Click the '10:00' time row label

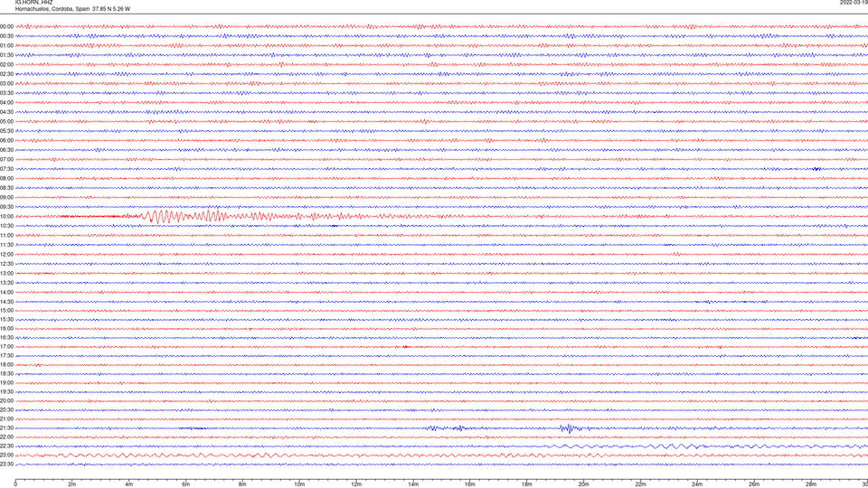click(x=6, y=217)
